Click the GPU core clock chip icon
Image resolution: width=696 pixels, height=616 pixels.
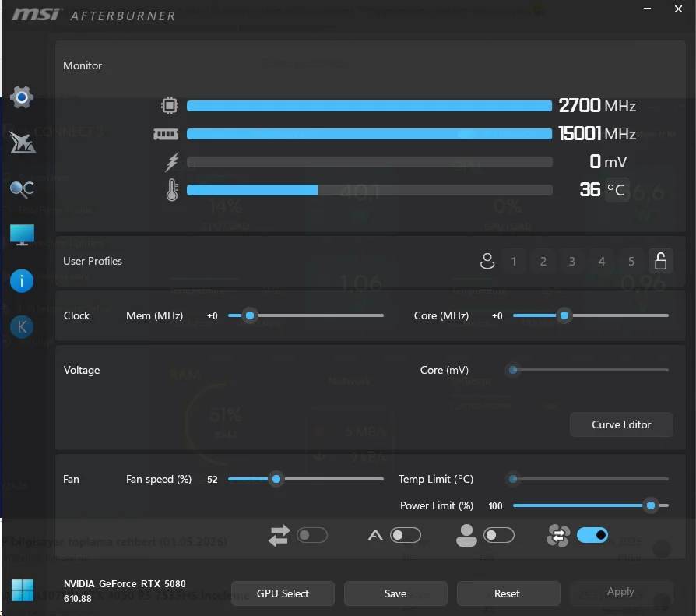[x=170, y=106]
